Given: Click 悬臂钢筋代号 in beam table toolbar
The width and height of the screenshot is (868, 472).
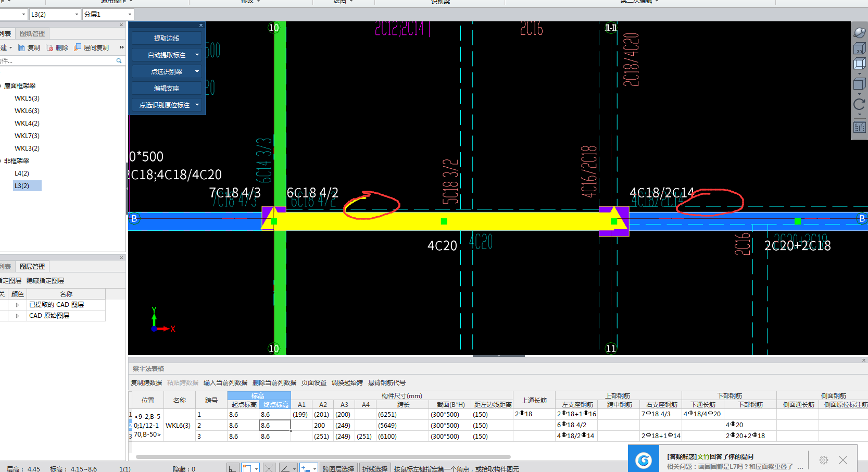Looking at the screenshot, I should point(387,382).
